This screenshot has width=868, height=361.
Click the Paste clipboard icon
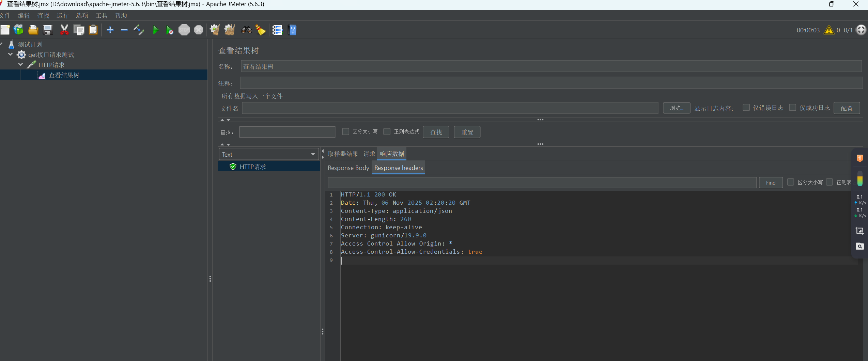[93, 30]
